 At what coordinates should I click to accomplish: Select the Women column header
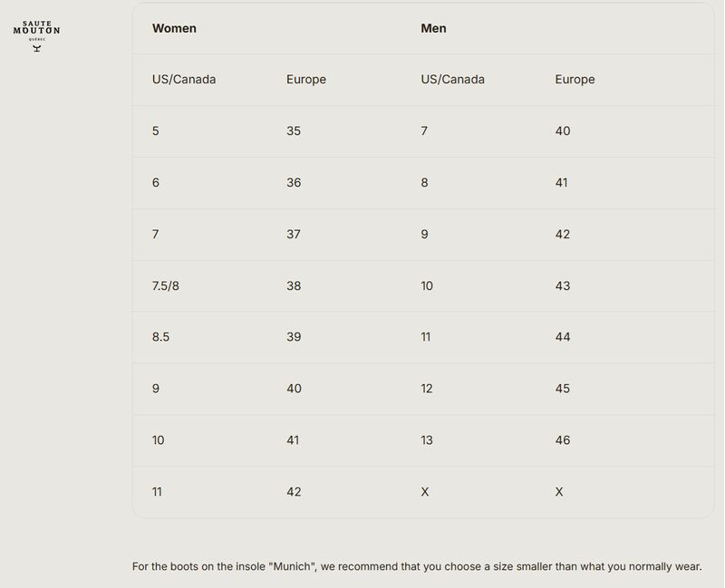pyautogui.click(x=174, y=28)
